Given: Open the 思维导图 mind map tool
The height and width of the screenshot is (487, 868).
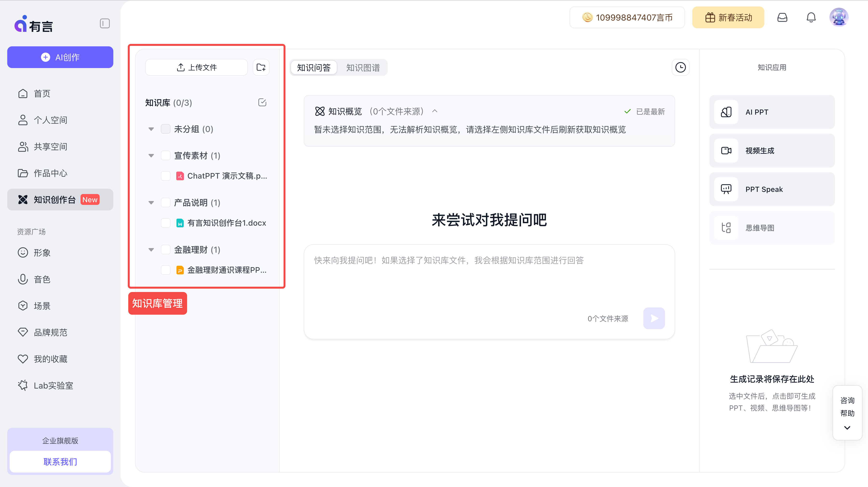Looking at the screenshot, I should click(772, 228).
